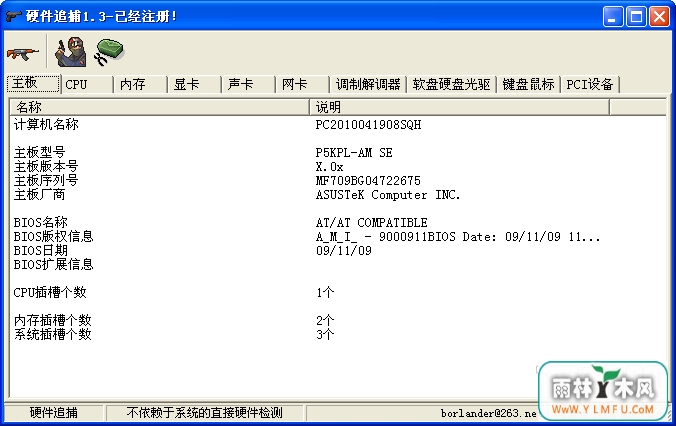Image resolution: width=676 pixels, height=426 pixels.
Task: Maximize the 硬件追捕 window
Action: [636, 17]
